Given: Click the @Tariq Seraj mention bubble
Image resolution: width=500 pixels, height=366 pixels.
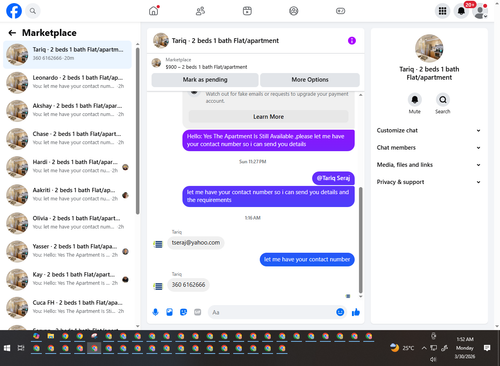Looking at the screenshot, I should tap(333, 178).
